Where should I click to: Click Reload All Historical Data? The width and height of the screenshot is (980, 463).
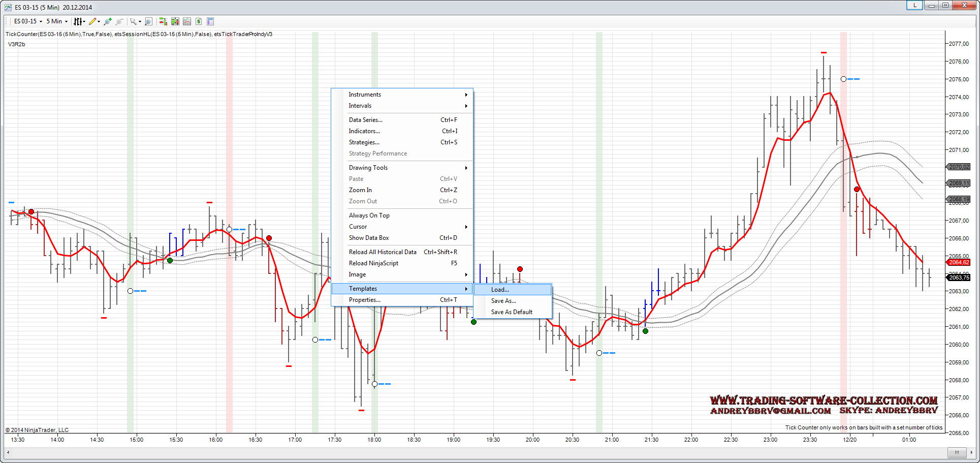tap(383, 252)
